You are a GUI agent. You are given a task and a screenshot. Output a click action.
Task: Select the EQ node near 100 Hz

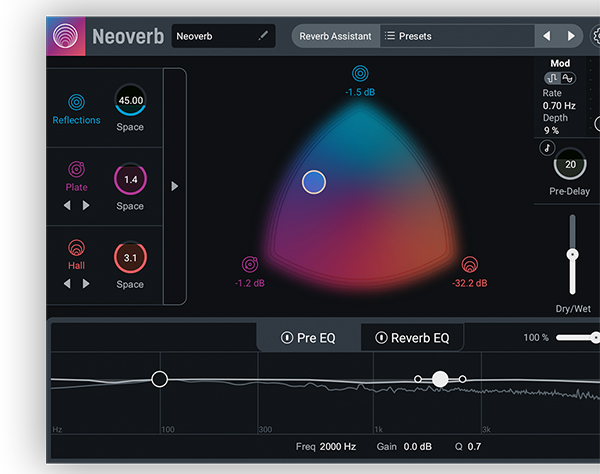160,379
